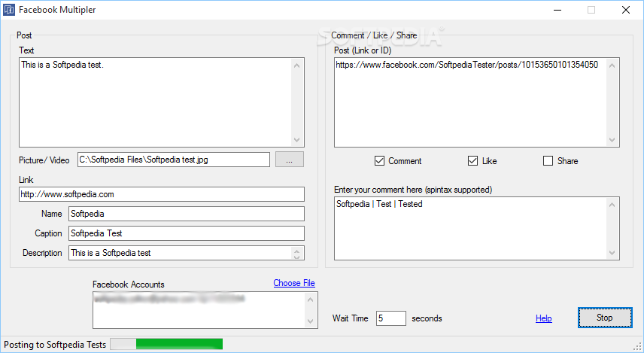
Task: Click Post link box scroll up arrow
Action: click(612, 65)
